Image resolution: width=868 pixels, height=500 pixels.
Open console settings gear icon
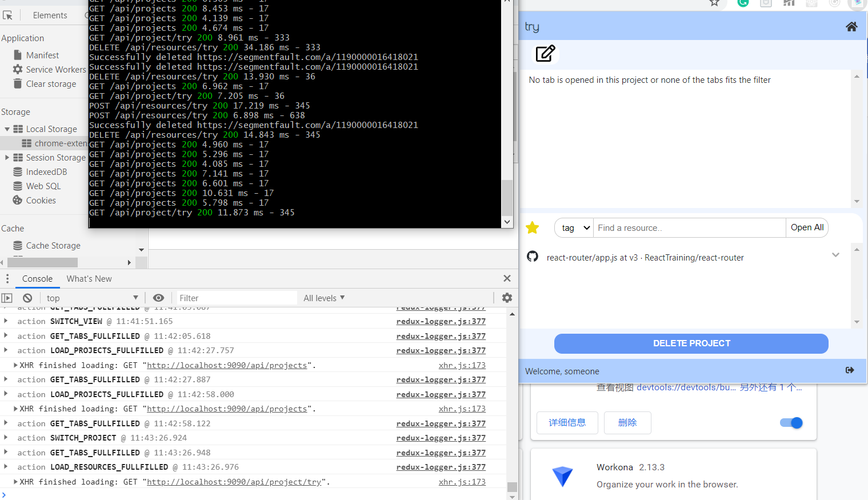[x=507, y=298]
